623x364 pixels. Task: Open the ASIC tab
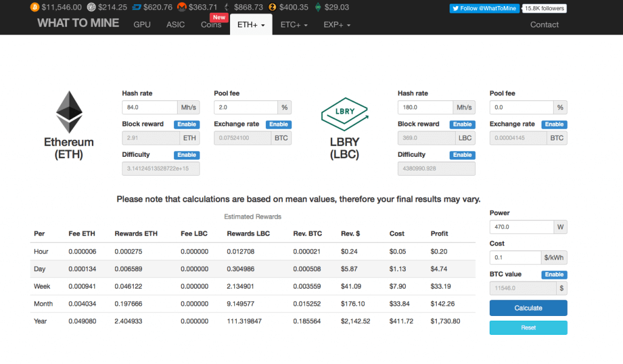tap(175, 25)
